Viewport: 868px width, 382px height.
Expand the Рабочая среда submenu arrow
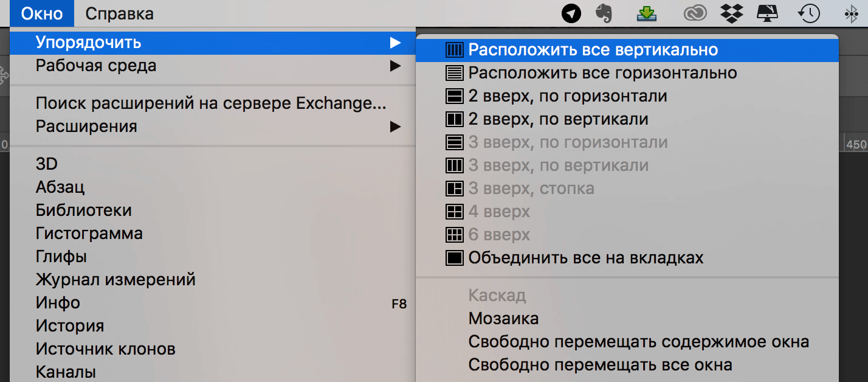click(x=395, y=66)
